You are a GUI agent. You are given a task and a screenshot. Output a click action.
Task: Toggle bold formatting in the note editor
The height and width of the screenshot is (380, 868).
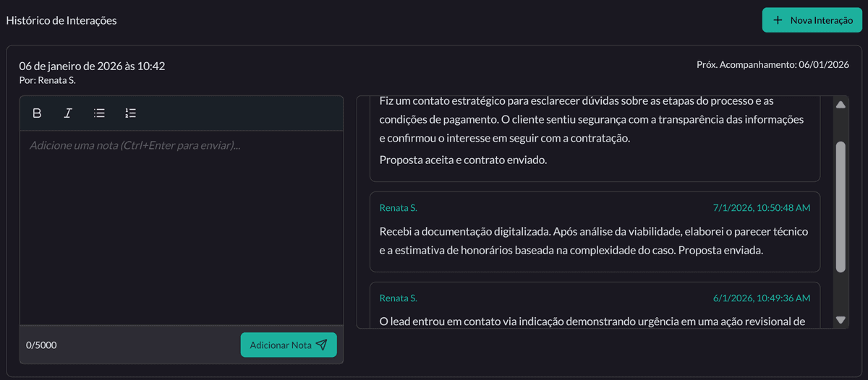pos(37,113)
